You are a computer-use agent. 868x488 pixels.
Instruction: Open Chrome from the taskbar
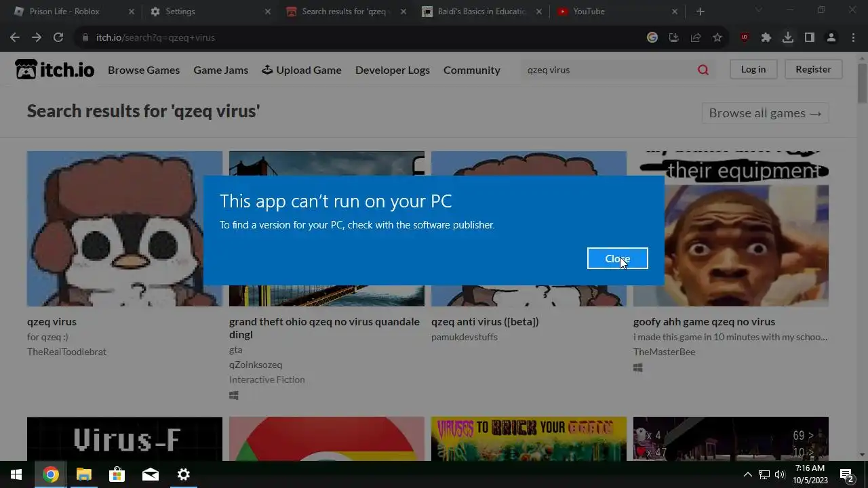pyautogui.click(x=50, y=474)
